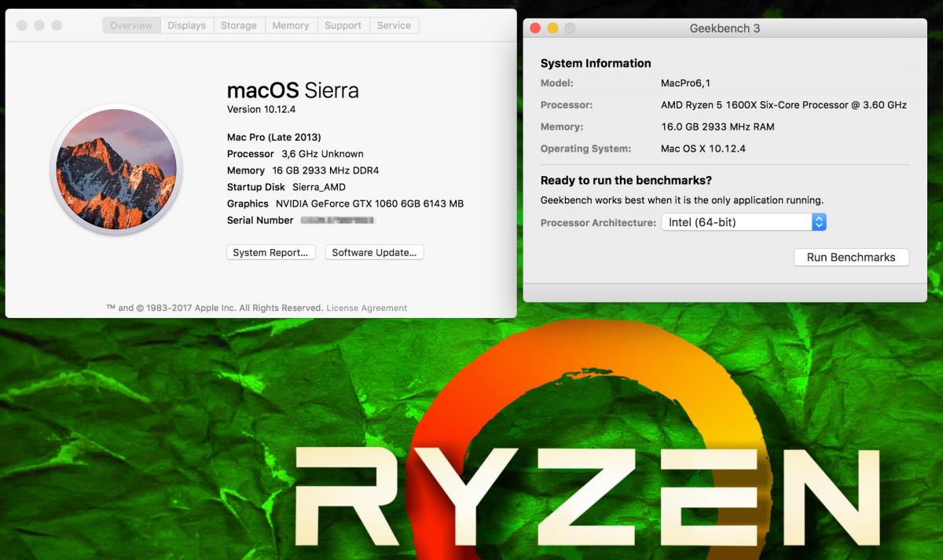Click the 'Mac OS X 10.12.4' value
The width and height of the screenshot is (943, 560).
(703, 148)
